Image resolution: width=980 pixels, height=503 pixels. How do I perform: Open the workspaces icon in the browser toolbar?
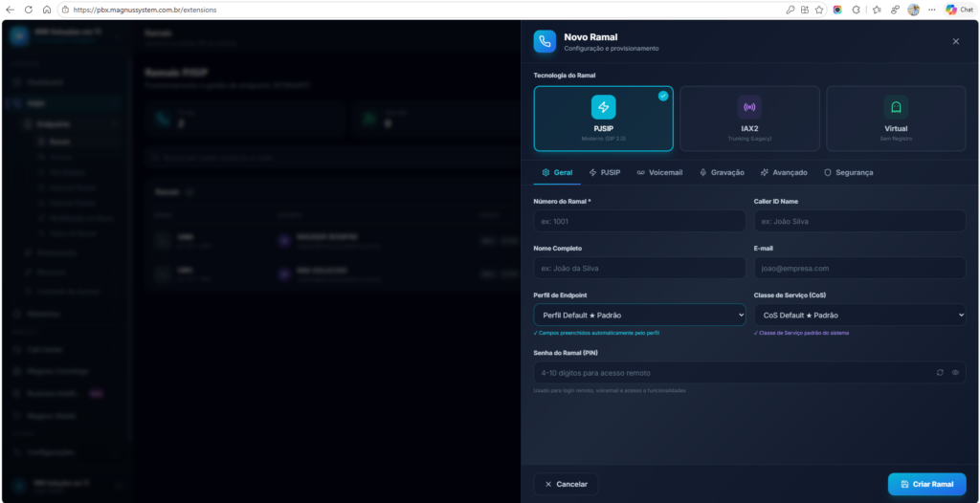tap(895, 10)
